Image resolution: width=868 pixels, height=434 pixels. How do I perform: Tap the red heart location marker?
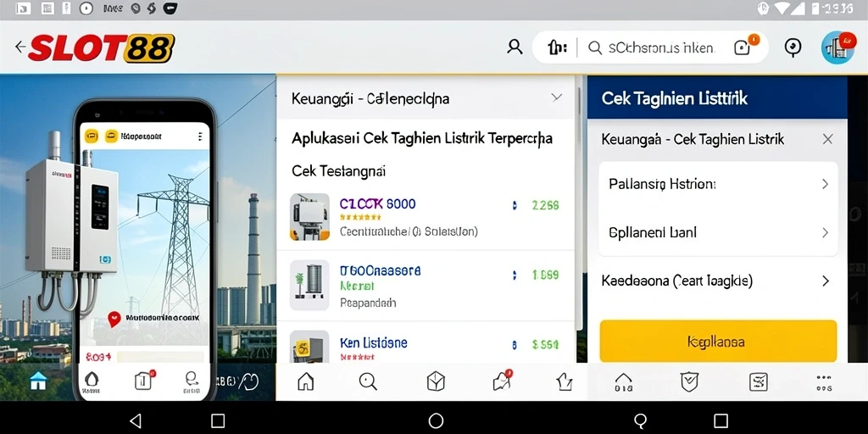pos(114,319)
